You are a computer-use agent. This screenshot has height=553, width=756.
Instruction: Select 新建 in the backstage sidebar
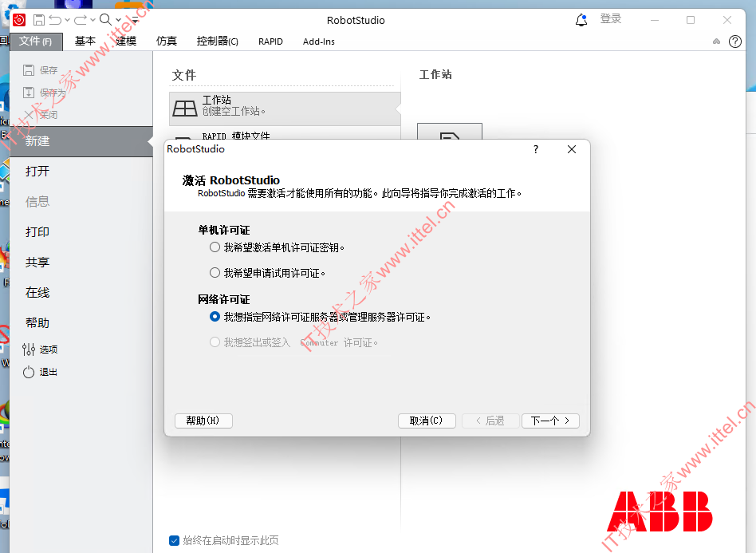coord(81,141)
